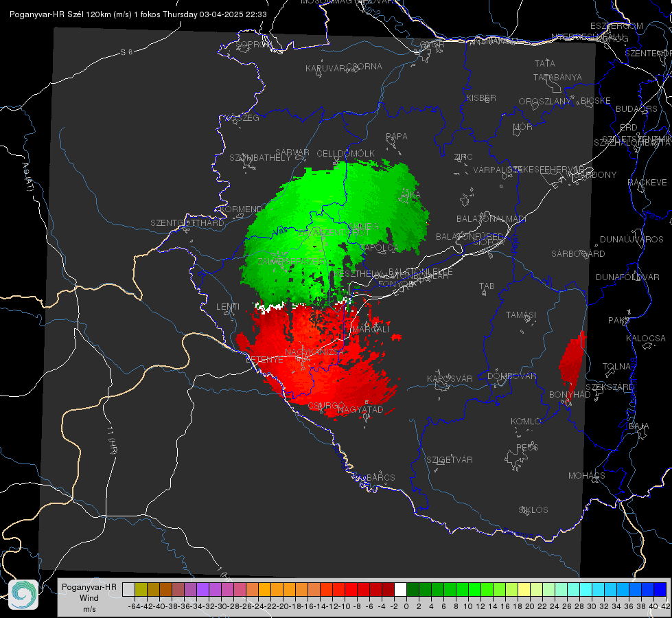Image resolution: width=672 pixels, height=618 pixels.
Task: Click the 'DUNAÚJVÁROS' city label
Action: pos(632,240)
